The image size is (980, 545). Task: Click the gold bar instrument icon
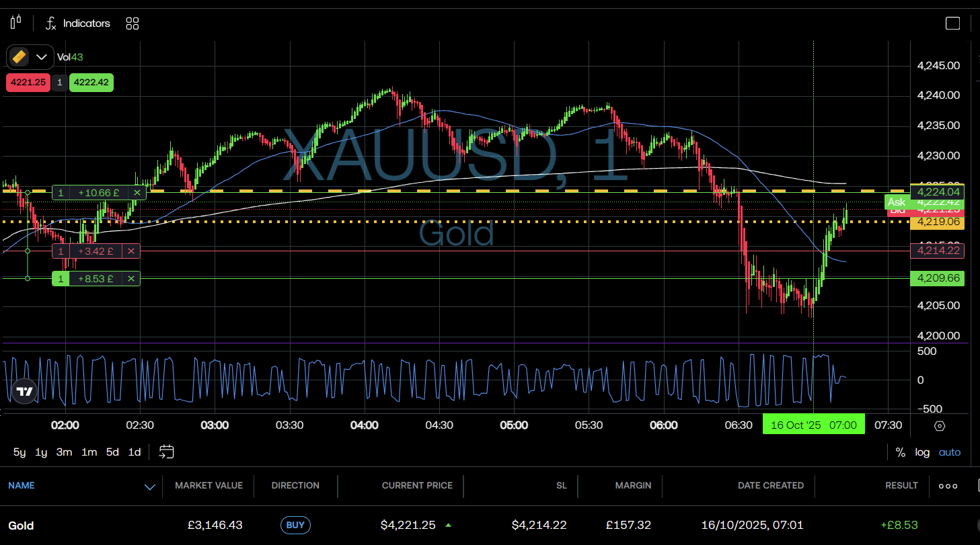point(20,57)
